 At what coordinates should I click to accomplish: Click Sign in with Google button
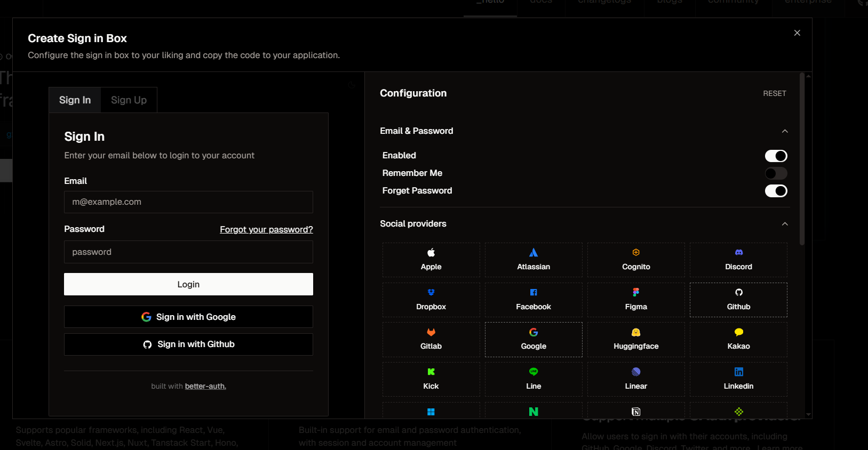188,317
